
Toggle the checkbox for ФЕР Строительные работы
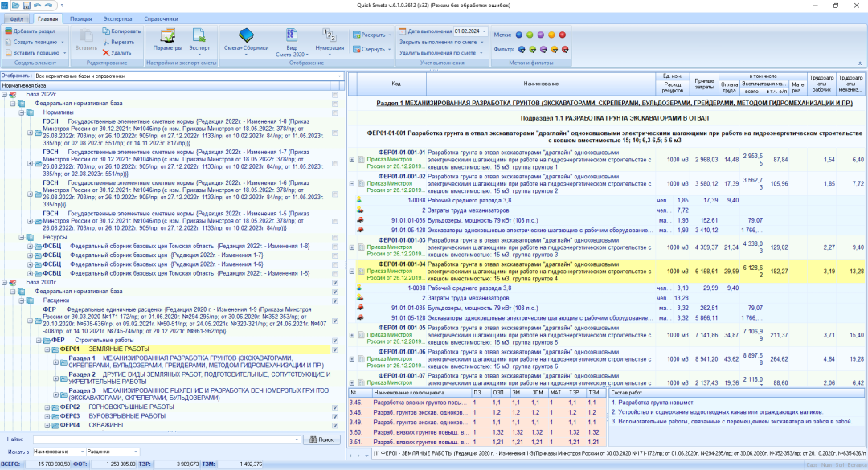point(335,341)
